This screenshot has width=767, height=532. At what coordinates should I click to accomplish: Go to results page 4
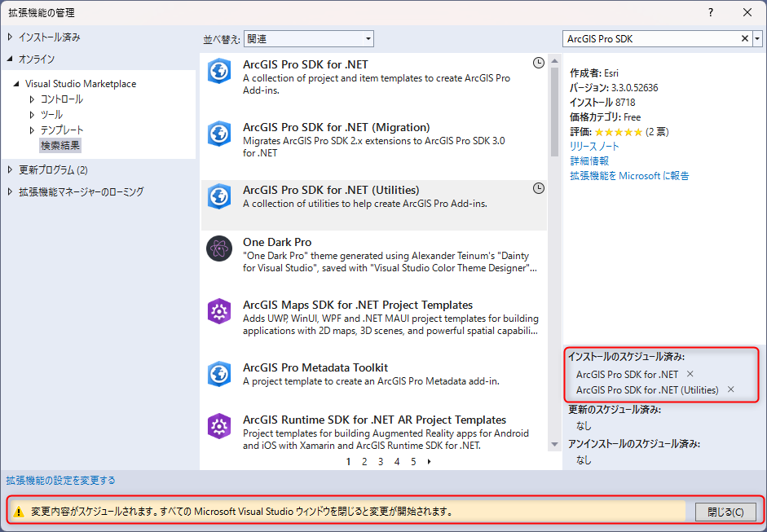point(397,462)
